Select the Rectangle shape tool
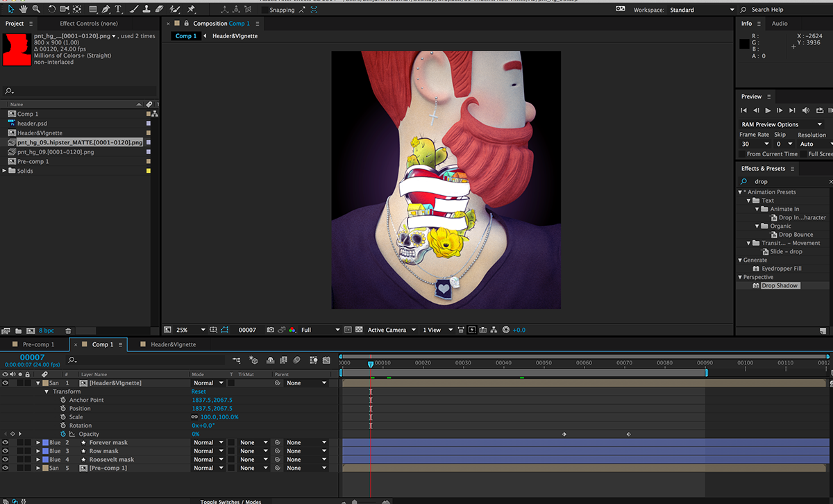Viewport: 833px width, 504px height. pyautogui.click(x=92, y=10)
